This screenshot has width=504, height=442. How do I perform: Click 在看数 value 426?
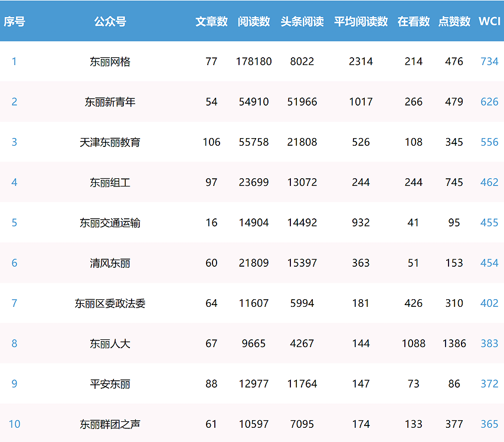click(413, 303)
